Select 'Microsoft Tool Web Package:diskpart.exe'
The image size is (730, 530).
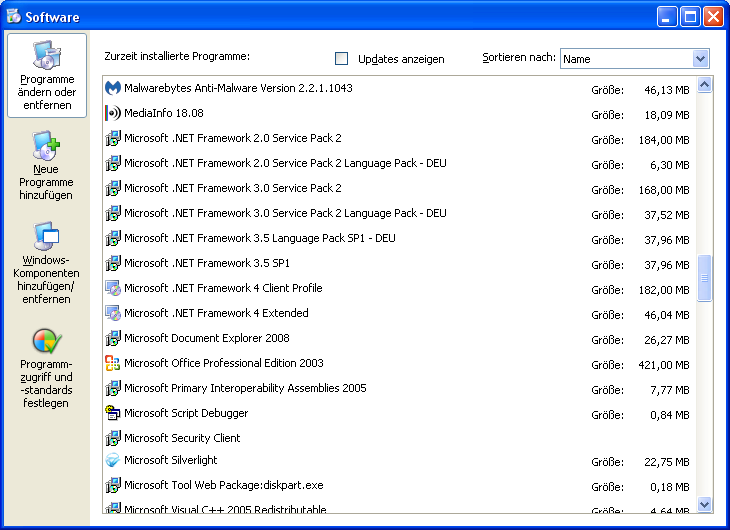399,485
